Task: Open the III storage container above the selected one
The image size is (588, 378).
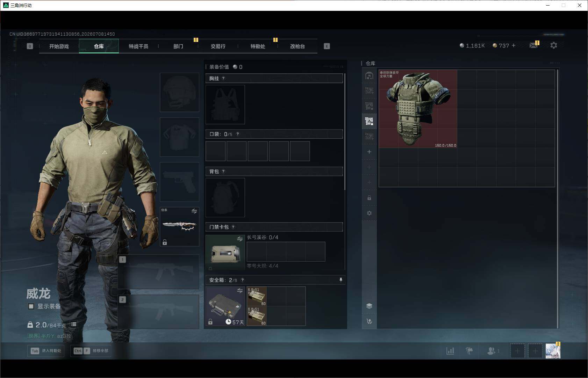Action: click(x=369, y=106)
